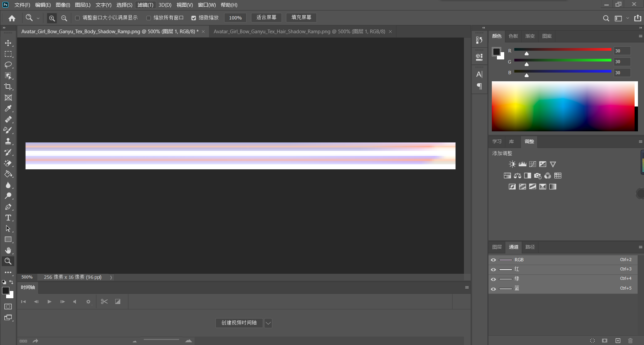
Task: Click the Zoom Out mode icon
Action: pos(64,18)
